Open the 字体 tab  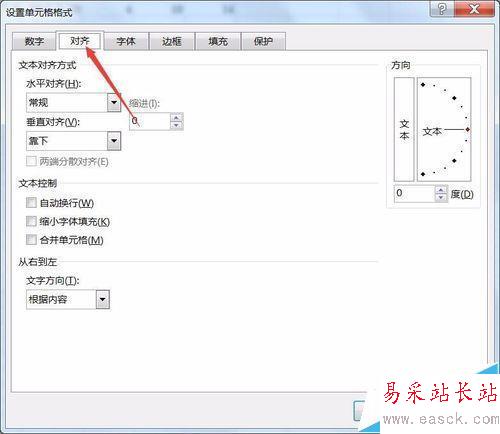pyautogui.click(x=126, y=41)
